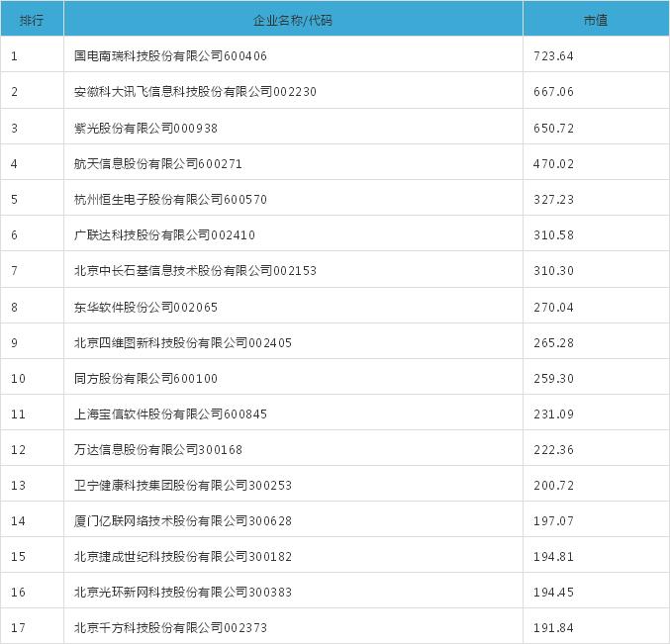This screenshot has height=644, width=670.
Task: Click market value 327.23
Action: coord(554,200)
